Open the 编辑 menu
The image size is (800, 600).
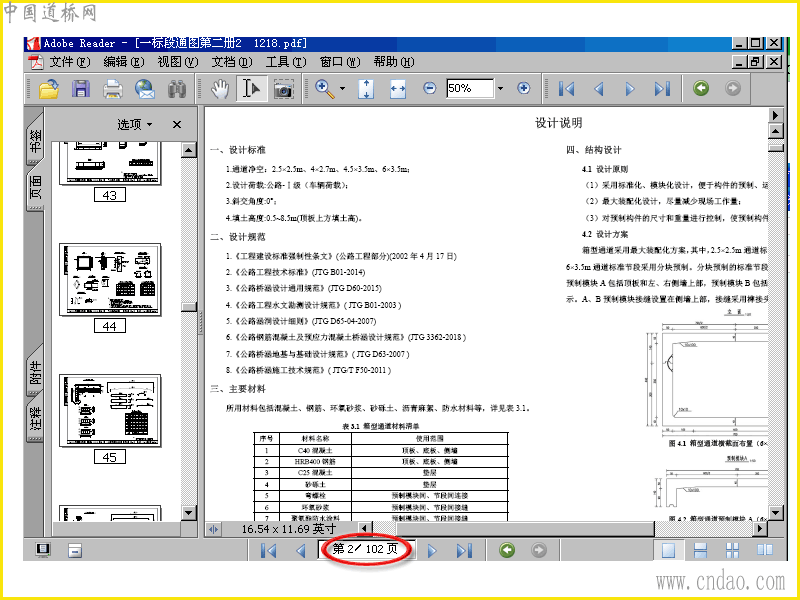pos(123,62)
